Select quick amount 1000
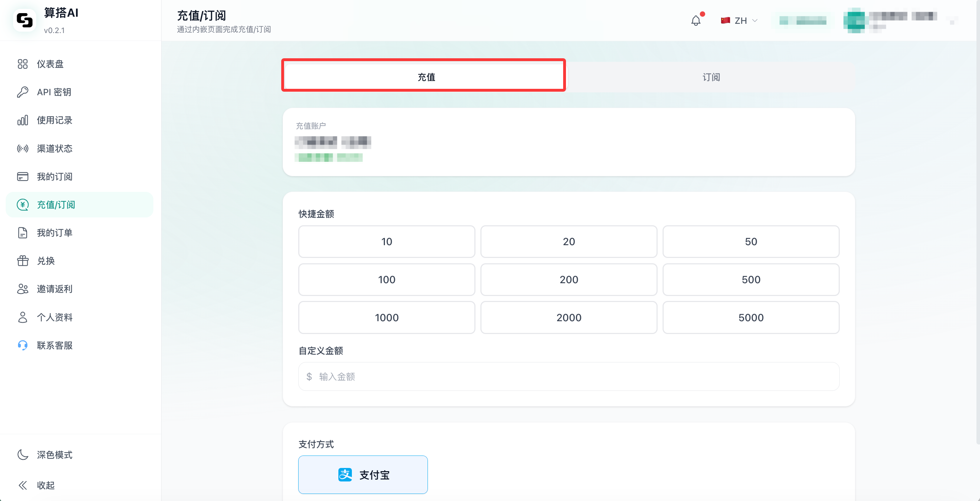Viewport: 980px width, 501px height. click(387, 318)
